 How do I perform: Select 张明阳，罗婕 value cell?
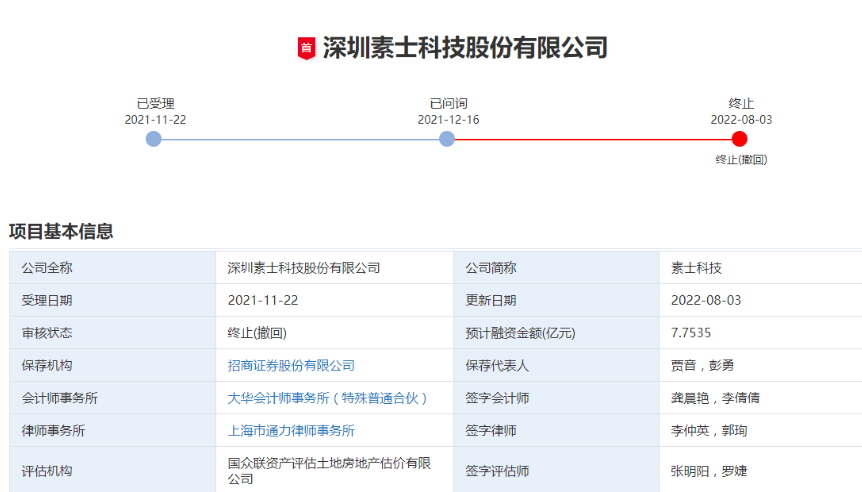tap(761, 470)
